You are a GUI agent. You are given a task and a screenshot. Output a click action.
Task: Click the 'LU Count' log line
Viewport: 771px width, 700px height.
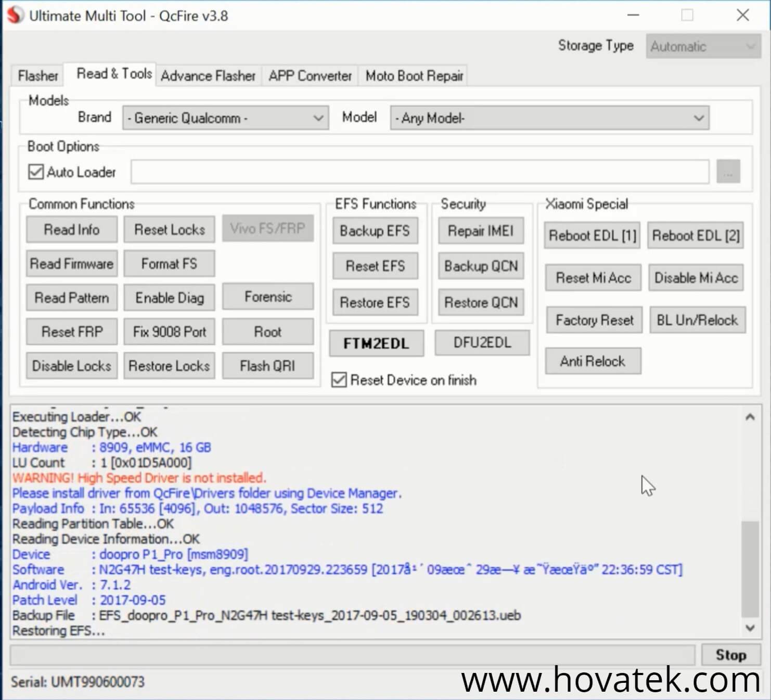pyautogui.click(x=101, y=463)
